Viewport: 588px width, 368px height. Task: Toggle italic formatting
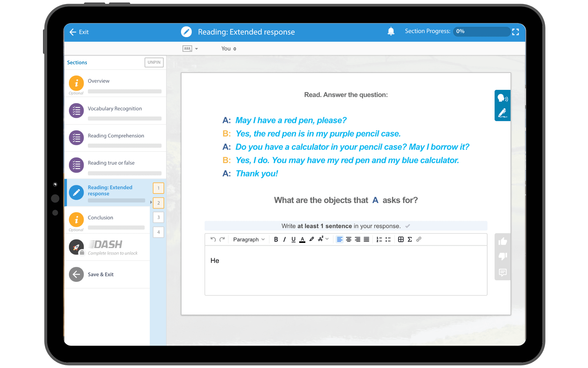[285, 240]
